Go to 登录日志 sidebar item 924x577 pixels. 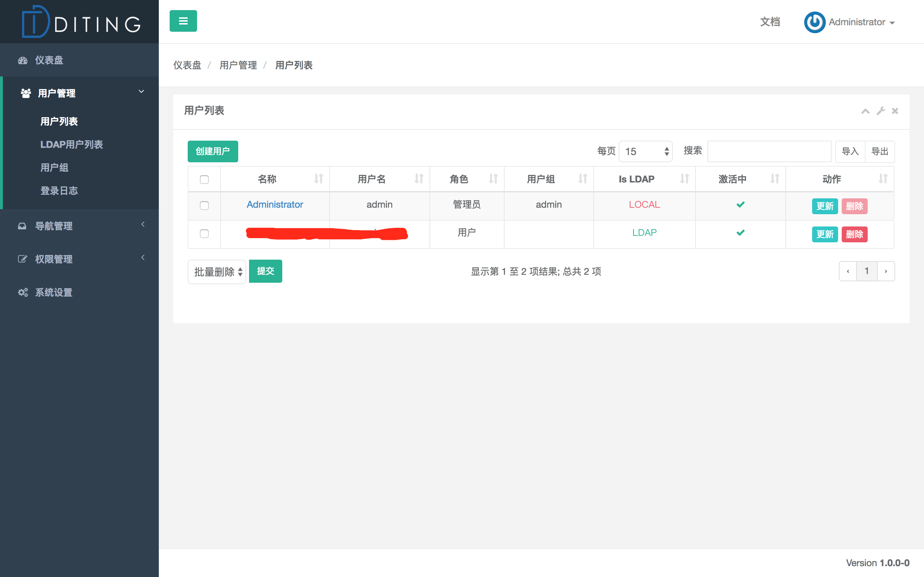[x=59, y=190]
